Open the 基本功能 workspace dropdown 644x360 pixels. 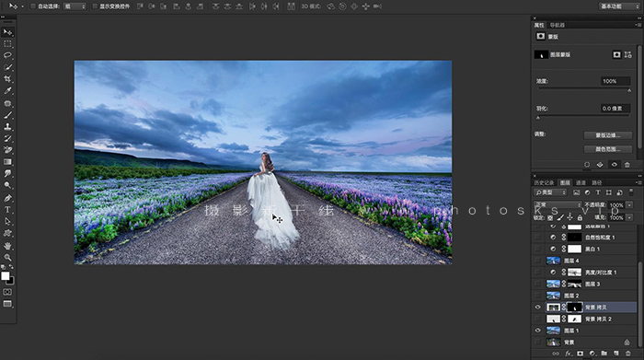[x=618, y=6]
